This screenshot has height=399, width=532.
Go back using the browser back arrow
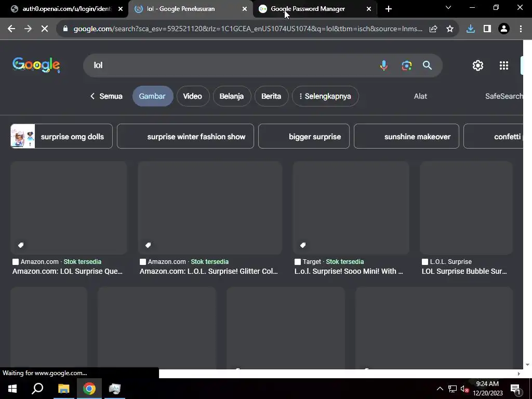tap(11, 29)
